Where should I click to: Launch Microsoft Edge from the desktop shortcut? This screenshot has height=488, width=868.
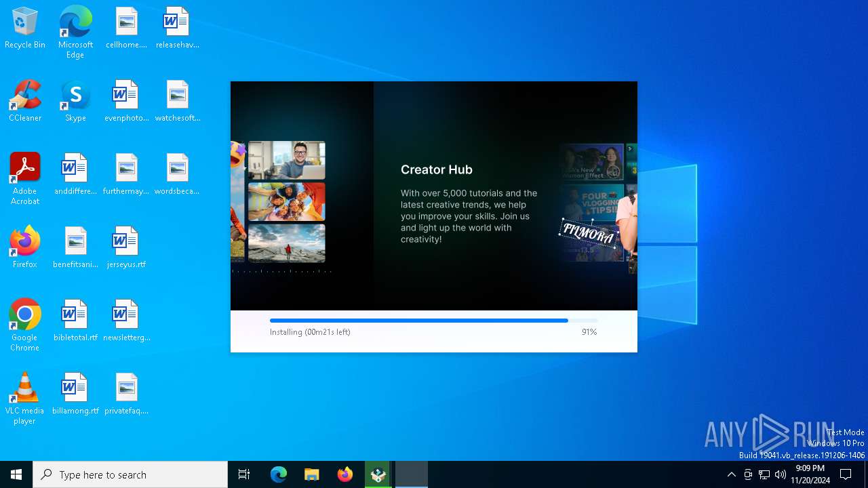point(75,33)
